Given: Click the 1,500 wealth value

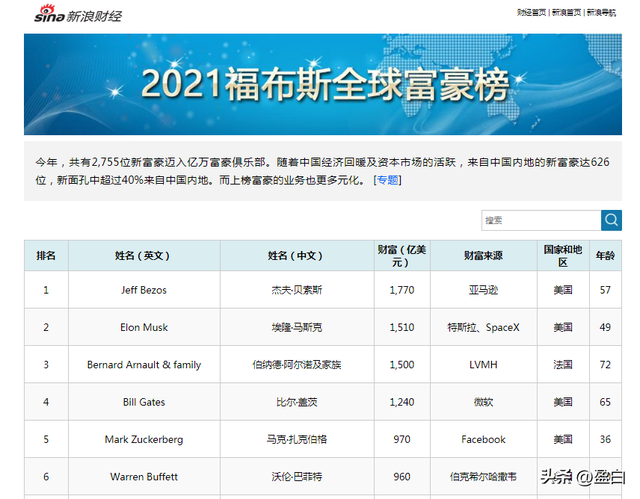Looking at the screenshot, I should pos(402,364).
